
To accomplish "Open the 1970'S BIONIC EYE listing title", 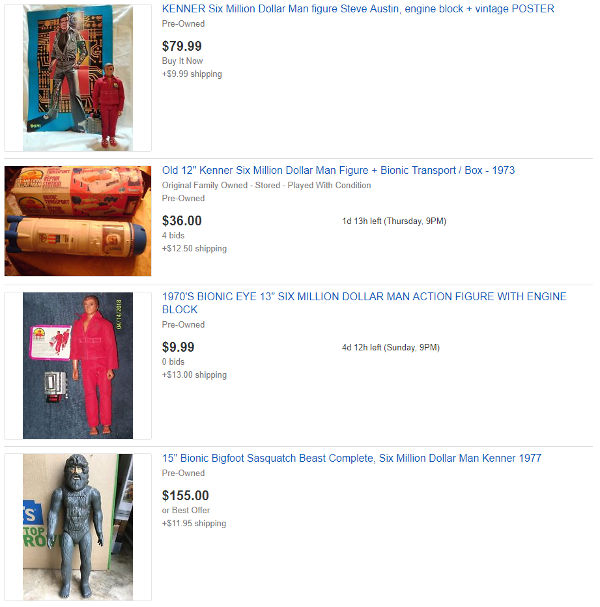I will [x=364, y=303].
